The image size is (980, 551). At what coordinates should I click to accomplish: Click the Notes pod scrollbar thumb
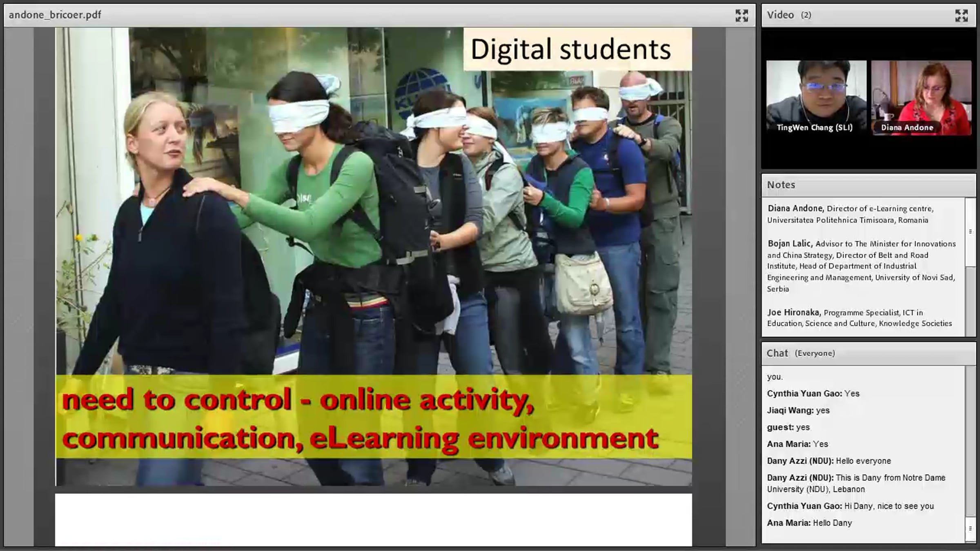click(x=970, y=232)
